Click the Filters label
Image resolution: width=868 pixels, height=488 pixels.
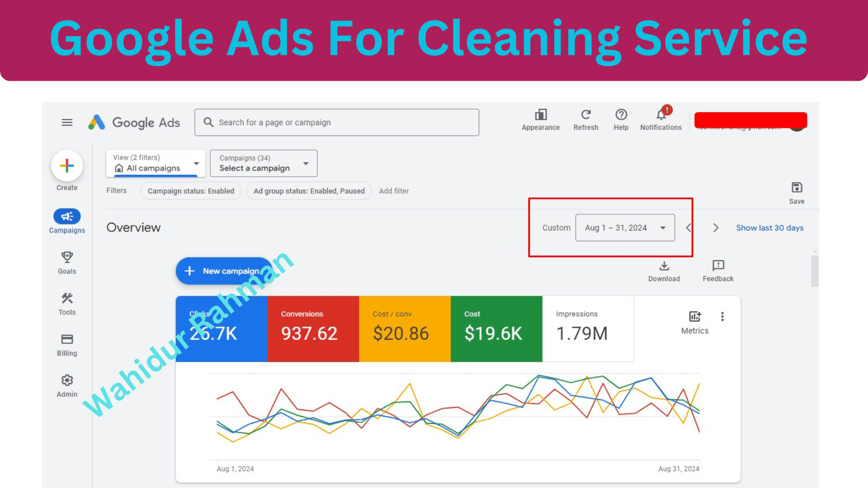click(116, 191)
